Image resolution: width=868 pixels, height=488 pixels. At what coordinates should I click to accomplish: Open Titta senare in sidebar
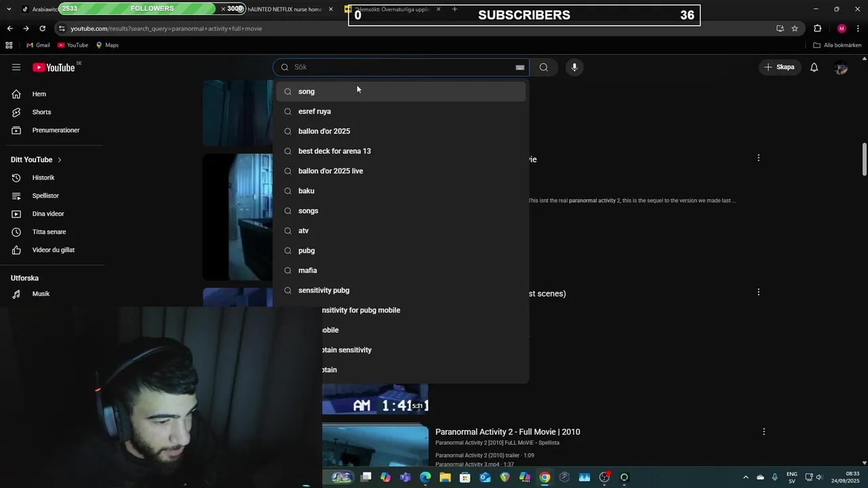coord(54,232)
